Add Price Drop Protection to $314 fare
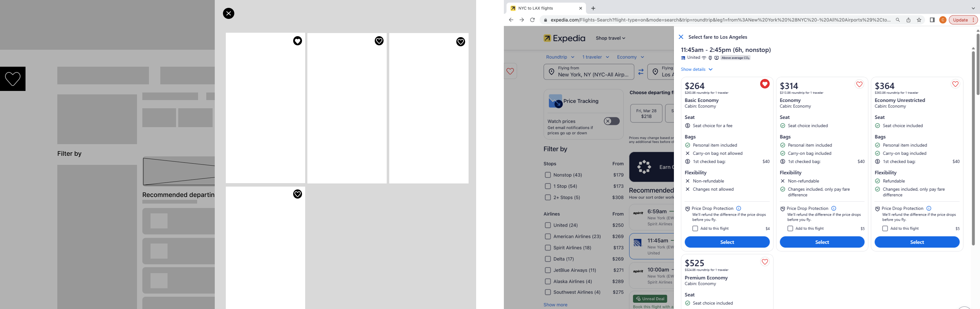Screen dimensions: 980x309 point(790,228)
